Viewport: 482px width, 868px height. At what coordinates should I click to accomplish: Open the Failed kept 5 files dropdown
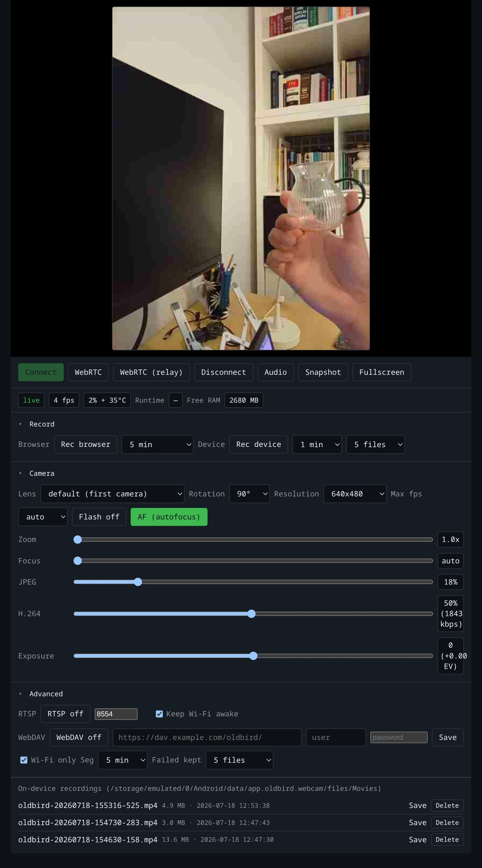tap(239, 760)
